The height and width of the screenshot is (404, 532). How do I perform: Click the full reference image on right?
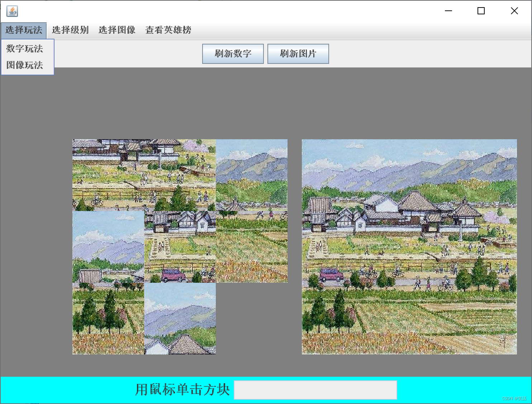409,247
